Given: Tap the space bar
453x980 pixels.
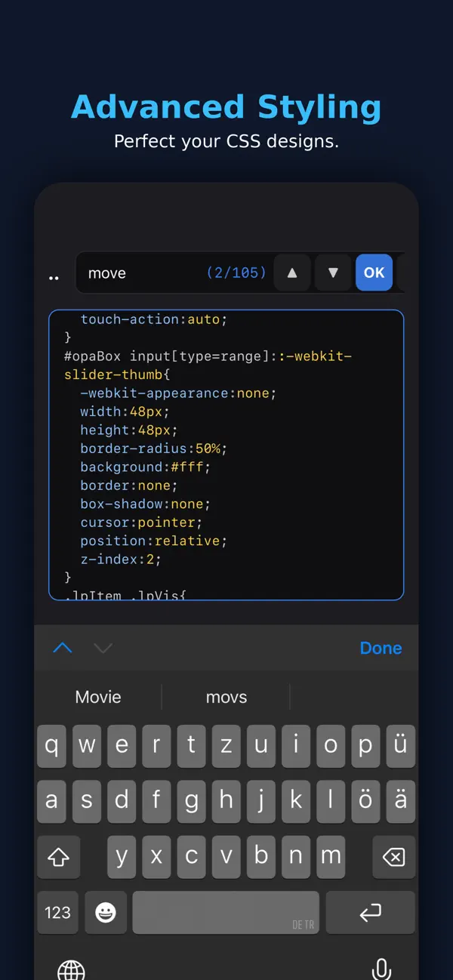Looking at the screenshot, I should 226,913.
